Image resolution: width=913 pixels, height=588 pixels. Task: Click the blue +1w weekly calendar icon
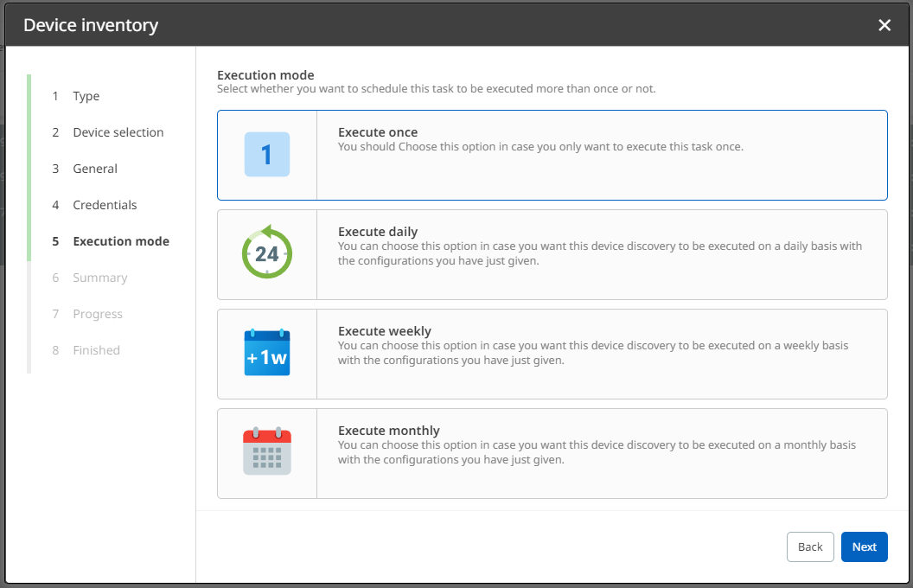click(267, 354)
